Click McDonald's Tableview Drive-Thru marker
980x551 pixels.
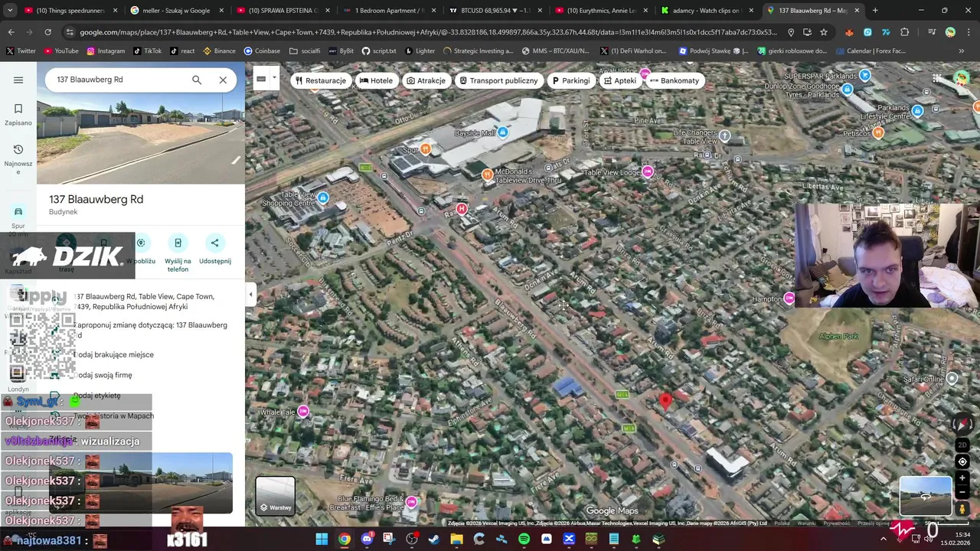(x=487, y=175)
